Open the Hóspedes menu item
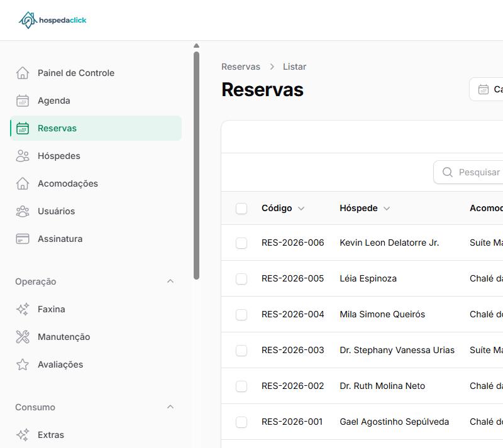503x448 pixels. [96, 156]
